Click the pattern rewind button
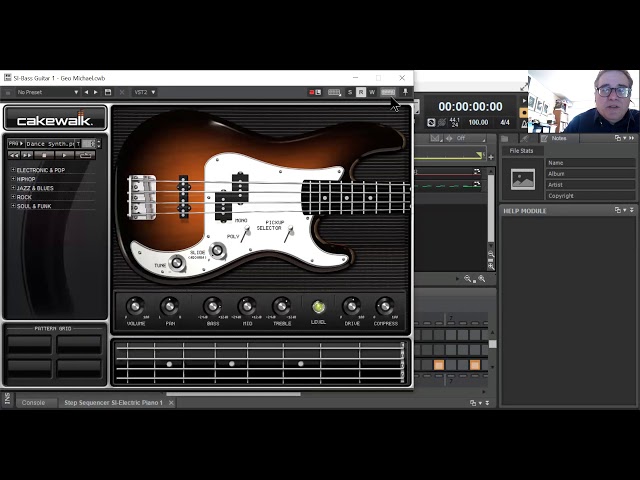Image resolution: width=640 pixels, height=480 pixels. pos(14,155)
